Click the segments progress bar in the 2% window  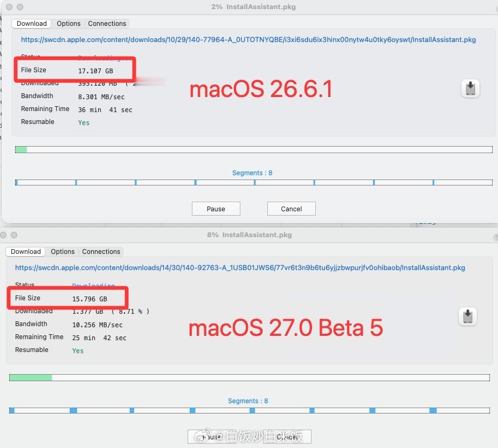(254, 182)
